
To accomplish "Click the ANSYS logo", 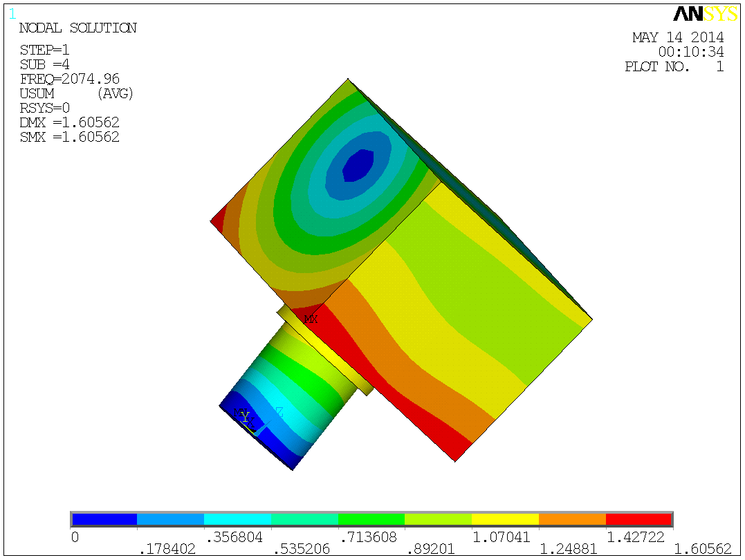I will (706, 14).
